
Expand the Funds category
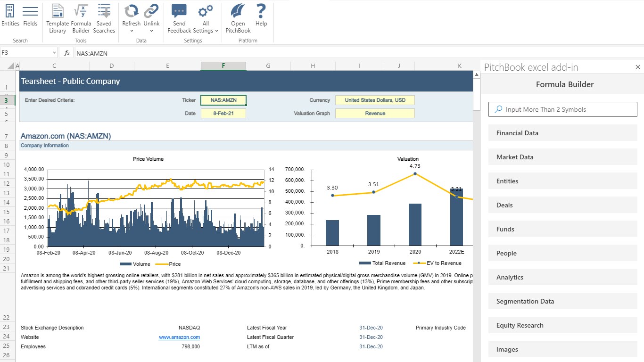[x=562, y=229]
